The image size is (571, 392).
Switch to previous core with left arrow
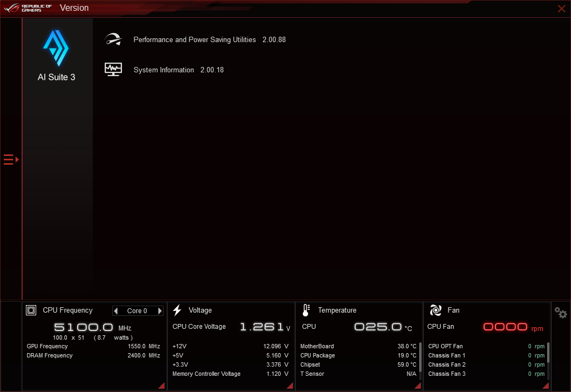116,311
